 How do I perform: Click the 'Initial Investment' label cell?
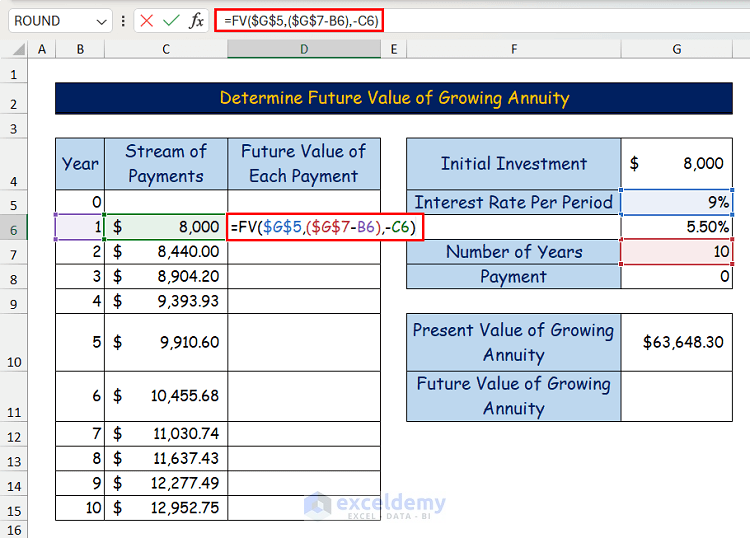514,164
